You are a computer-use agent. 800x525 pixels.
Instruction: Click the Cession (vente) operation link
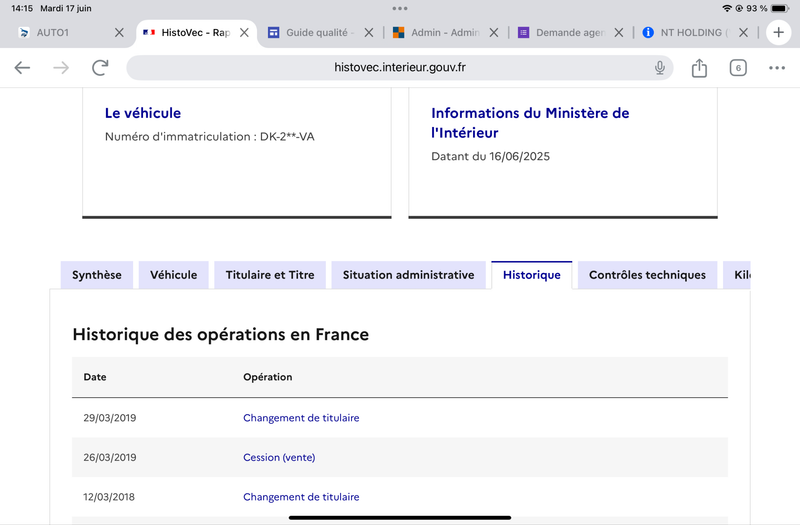click(x=279, y=457)
